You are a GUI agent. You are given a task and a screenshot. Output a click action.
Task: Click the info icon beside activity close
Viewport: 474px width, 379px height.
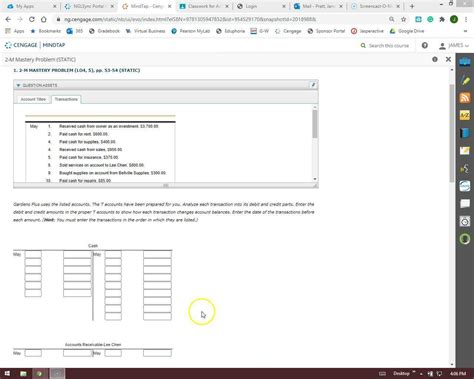tap(435, 59)
